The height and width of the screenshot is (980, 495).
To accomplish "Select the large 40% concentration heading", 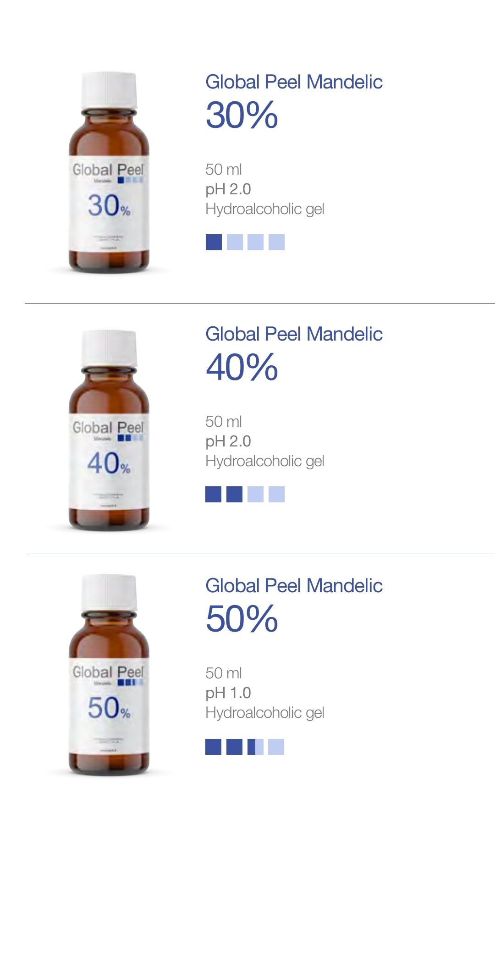I will coord(242,367).
